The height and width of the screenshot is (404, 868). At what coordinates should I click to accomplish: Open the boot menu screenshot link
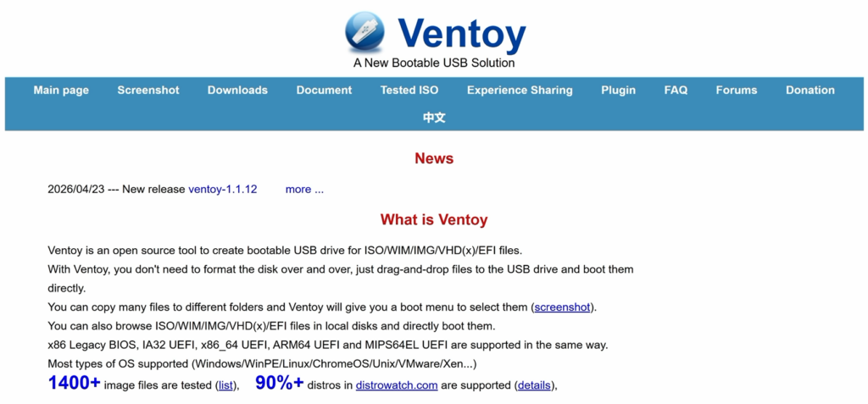click(562, 307)
